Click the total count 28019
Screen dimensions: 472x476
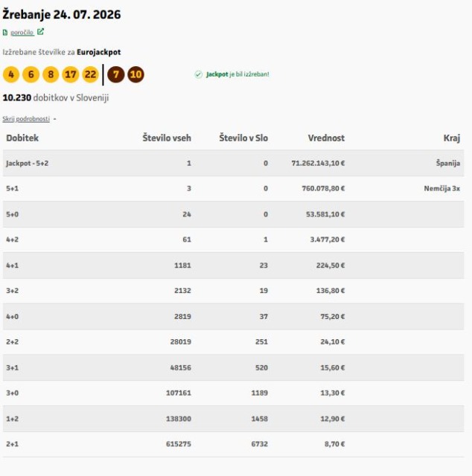[x=180, y=342]
